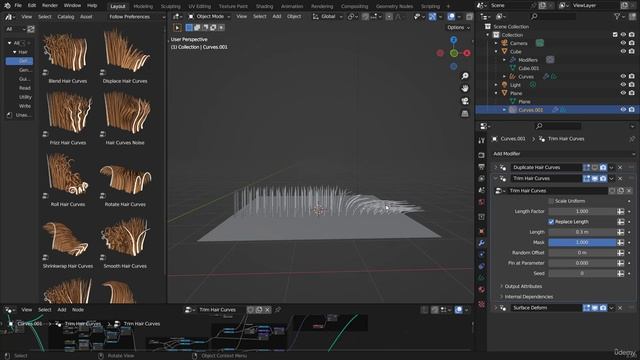Toggle render camera of Surface Deform modifier
Viewport: 640px width, 360px height.
point(603,308)
